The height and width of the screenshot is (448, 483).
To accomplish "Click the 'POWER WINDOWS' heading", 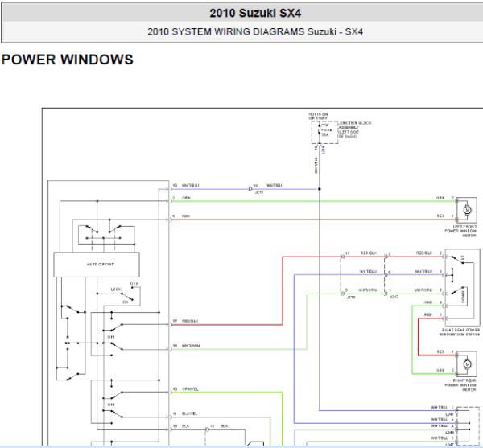I will coord(68,60).
